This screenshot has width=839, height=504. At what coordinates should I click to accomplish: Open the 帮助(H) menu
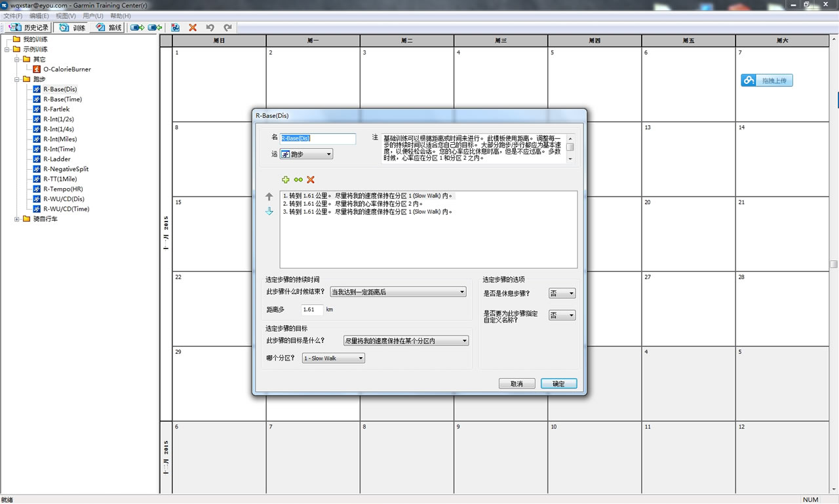pos(121,16)
